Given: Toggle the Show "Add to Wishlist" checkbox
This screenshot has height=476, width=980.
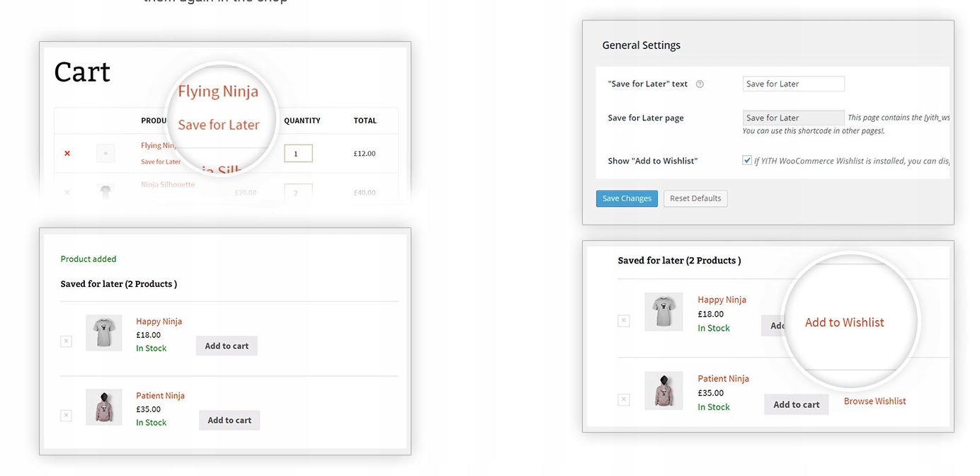Looking at the screenshot, I should (747, 160).
